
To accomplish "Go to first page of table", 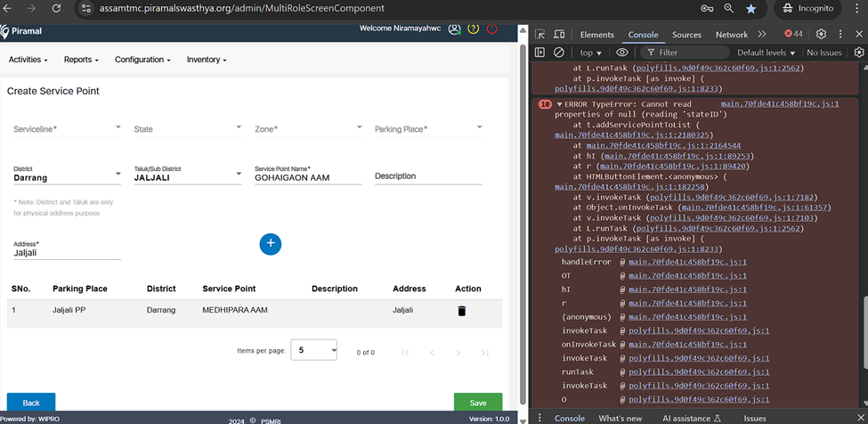I will 405,352.
